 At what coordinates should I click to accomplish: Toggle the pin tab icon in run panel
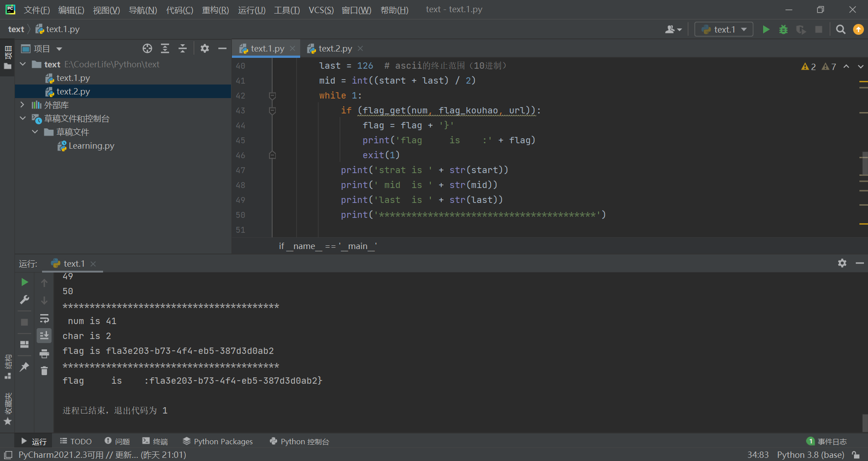(x=24, y=367)
